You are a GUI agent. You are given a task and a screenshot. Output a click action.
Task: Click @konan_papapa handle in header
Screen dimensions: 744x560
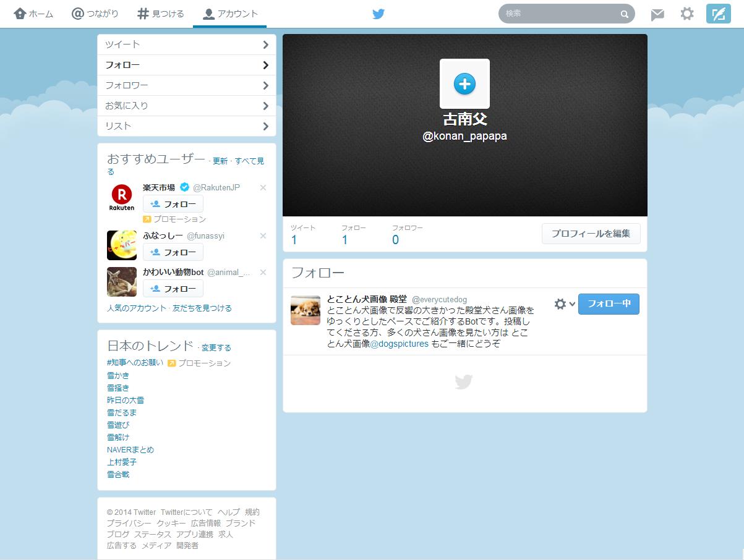[464, 136]
